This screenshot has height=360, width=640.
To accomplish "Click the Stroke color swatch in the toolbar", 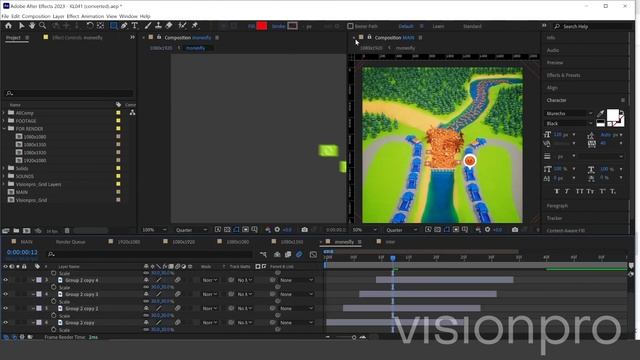I will pos(292,26).
